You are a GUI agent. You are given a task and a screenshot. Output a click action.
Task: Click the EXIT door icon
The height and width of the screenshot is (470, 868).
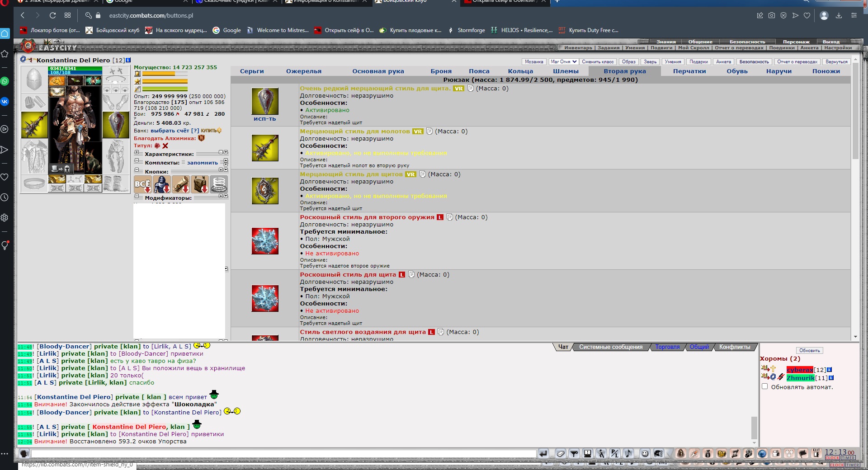click(x=816, y=453)
